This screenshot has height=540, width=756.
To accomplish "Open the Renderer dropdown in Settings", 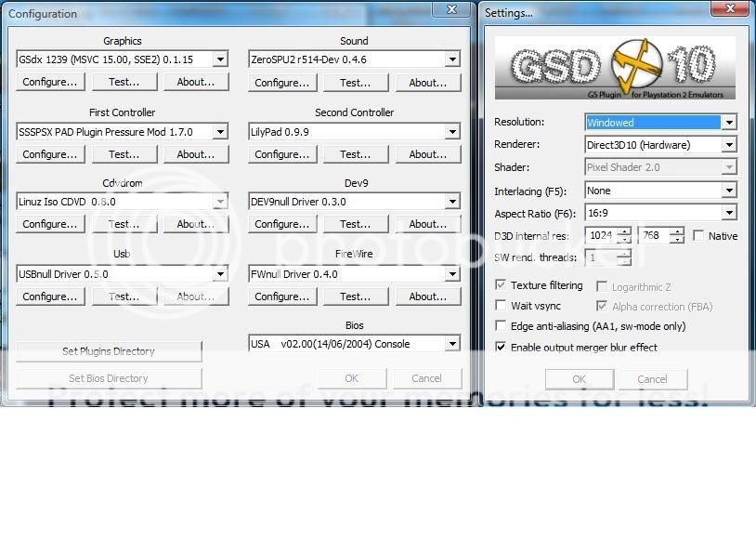I will point(660,145).
